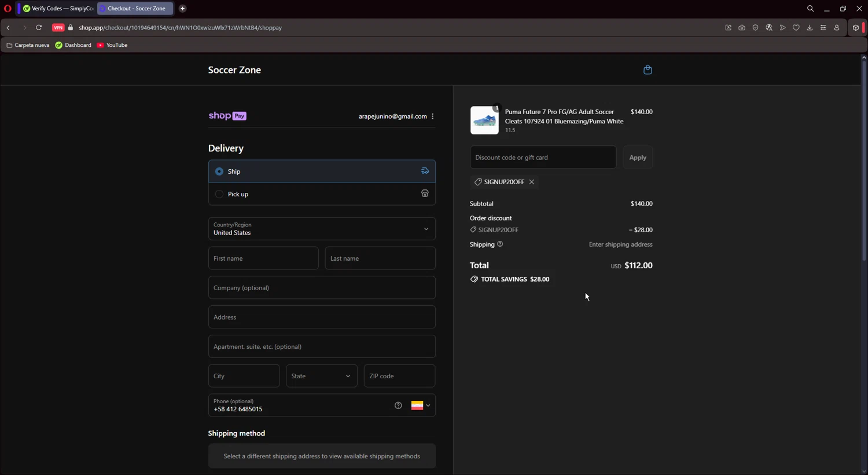Focus the First name field
The width and height of the screenshot is (868, 475).
pyautogui.click(x=263, y=258)
